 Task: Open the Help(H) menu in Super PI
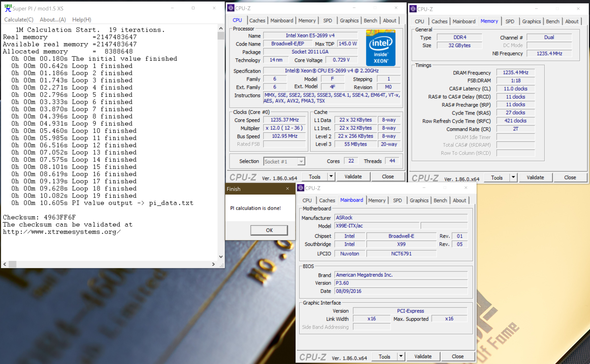tap(82, 19)
